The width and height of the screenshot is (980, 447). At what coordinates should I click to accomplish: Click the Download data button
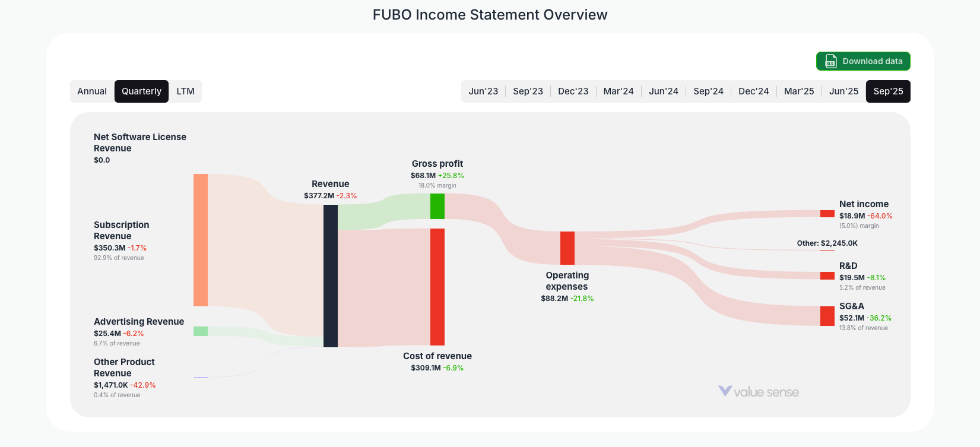[862, 61]
